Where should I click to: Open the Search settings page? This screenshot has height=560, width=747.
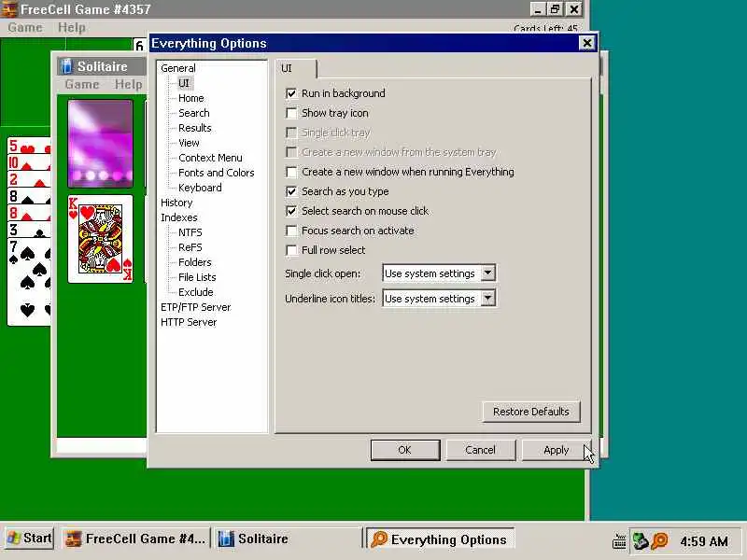tap(194, 113)
